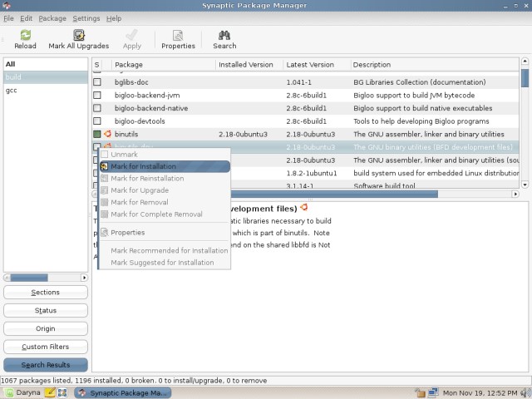The image size is (532, 399).
Task: Sort by the Package column header
Action: [x=164, y=65]
